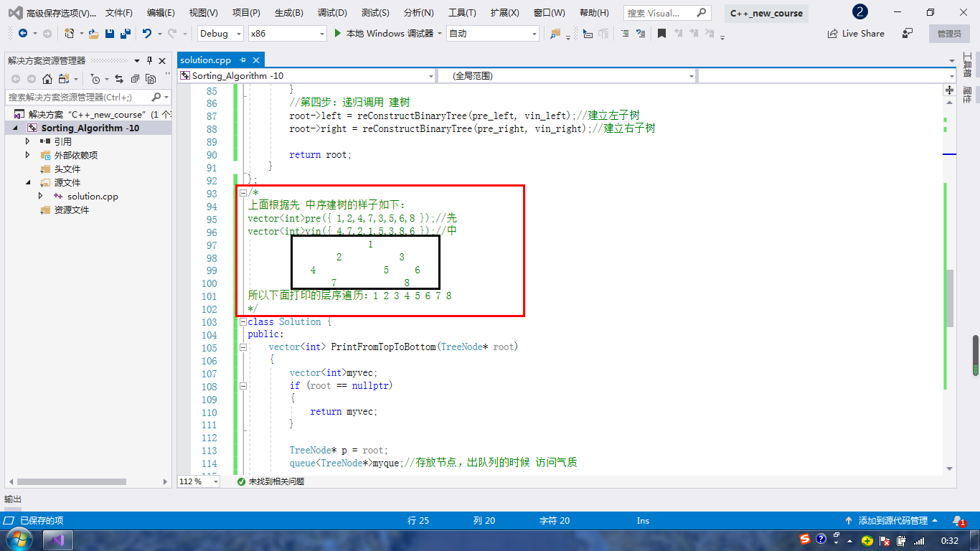The height and width of the screenshot is (551, 980).
Task: Select solution.cpp in Solution Explorer
Action: coord(93,196)
